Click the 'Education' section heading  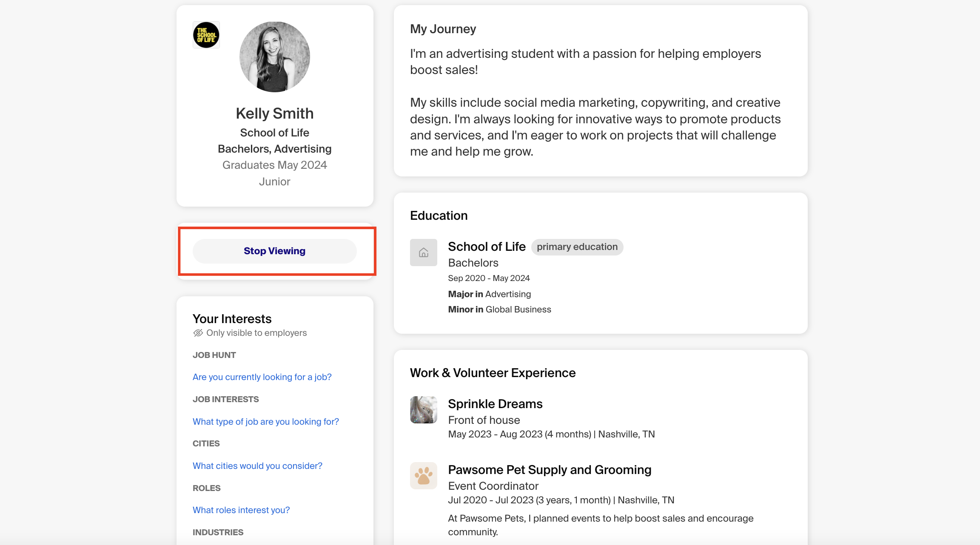(x=439, y=216)
